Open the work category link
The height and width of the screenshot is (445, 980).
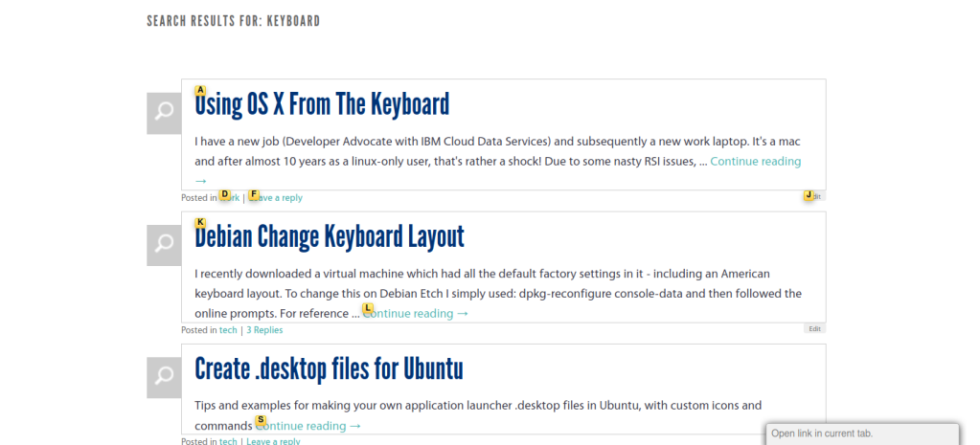click(229, 198)
